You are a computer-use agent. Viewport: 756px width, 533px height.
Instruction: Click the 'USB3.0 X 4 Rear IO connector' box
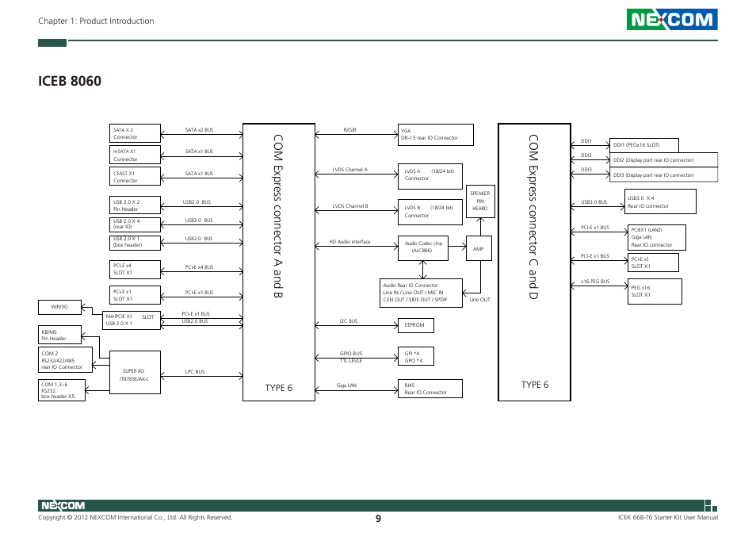click(660, 201)
